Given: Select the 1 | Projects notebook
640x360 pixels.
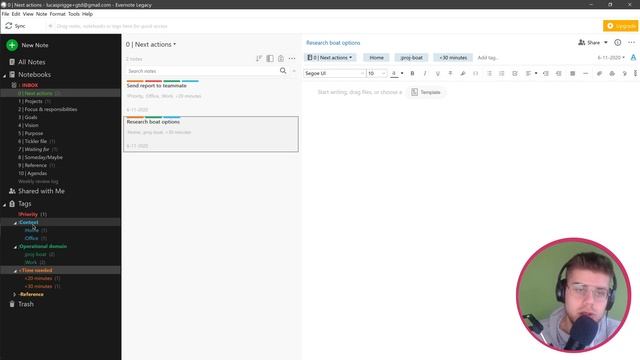Looking at the screenshot, I should (30, 101).
